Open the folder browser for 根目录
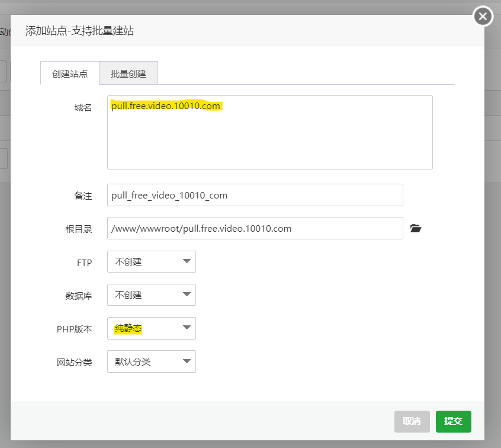501x448 pixels. coord(416,228)
